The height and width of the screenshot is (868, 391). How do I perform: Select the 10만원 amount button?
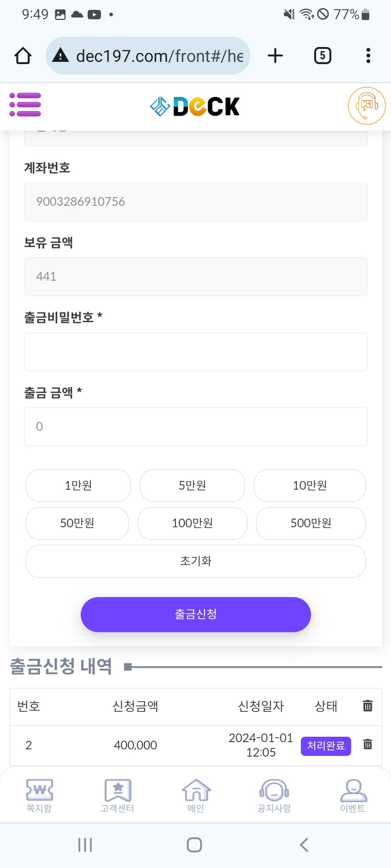[x=310, y=485]
